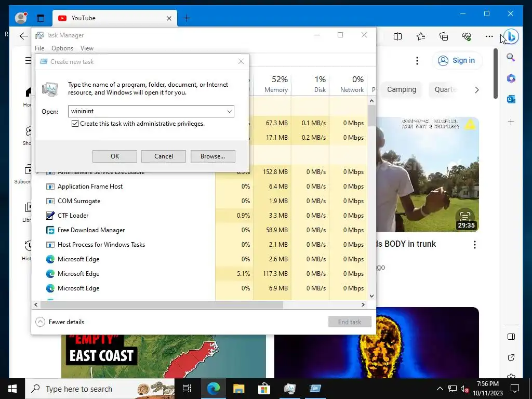Click the horizontal scrollbar thumb in Task Manager

(x=162, y=304)
